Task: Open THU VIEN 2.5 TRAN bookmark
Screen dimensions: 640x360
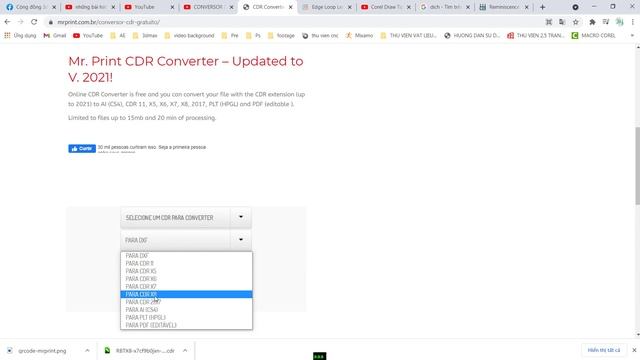Action: point(536,36)
